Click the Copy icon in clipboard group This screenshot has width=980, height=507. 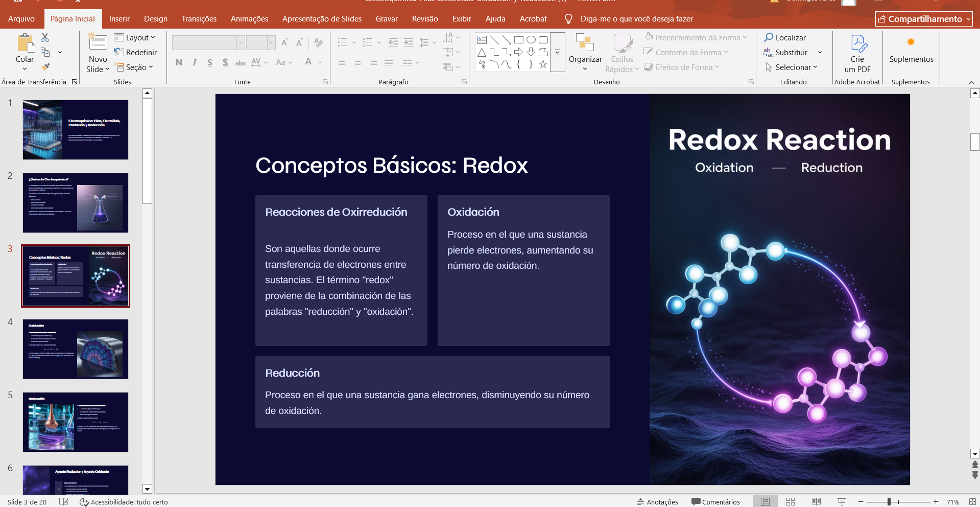click(45, 52)
